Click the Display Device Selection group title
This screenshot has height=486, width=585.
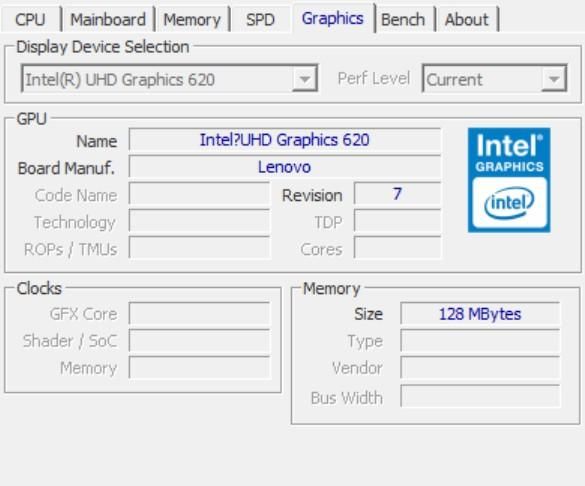[x=103, y=47]
